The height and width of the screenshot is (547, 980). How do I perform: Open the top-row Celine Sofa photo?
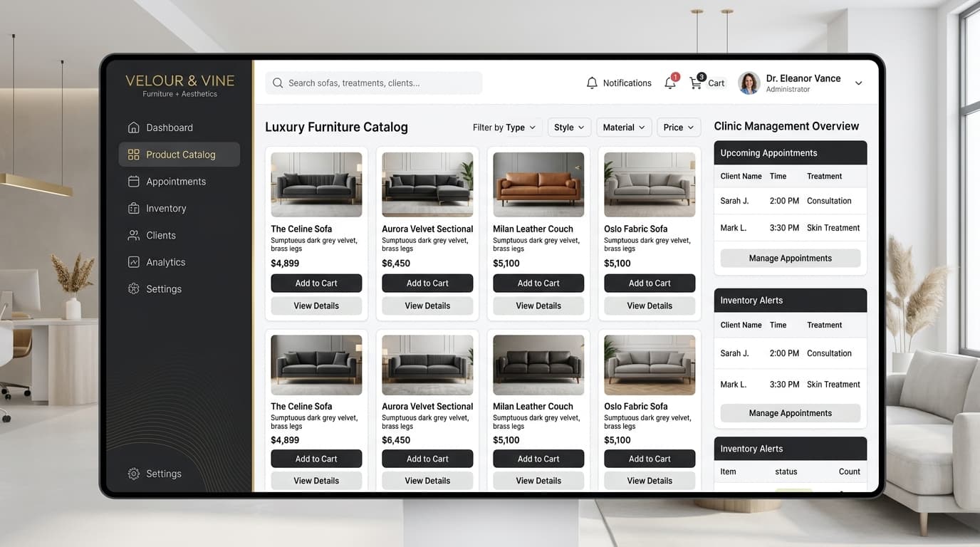316,184
